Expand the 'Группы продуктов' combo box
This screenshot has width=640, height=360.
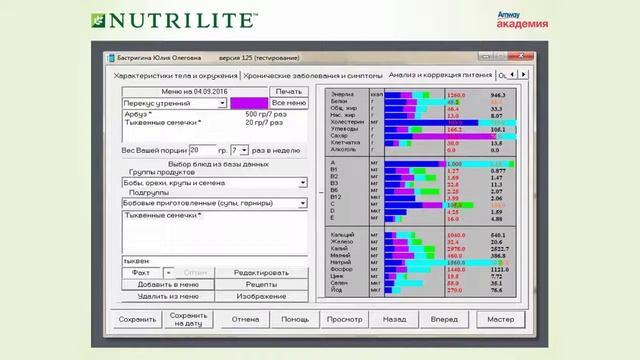[302, 183]
